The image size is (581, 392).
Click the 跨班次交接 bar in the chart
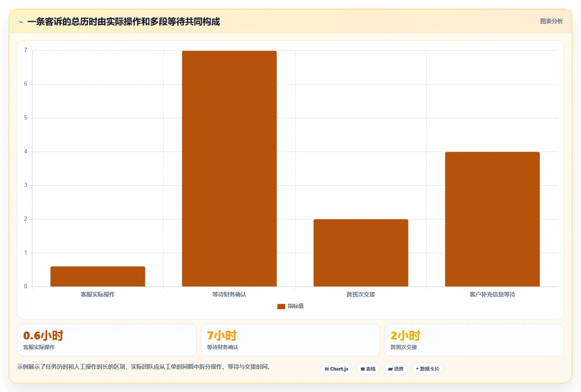pyautogui.click(x=361, y=253)
